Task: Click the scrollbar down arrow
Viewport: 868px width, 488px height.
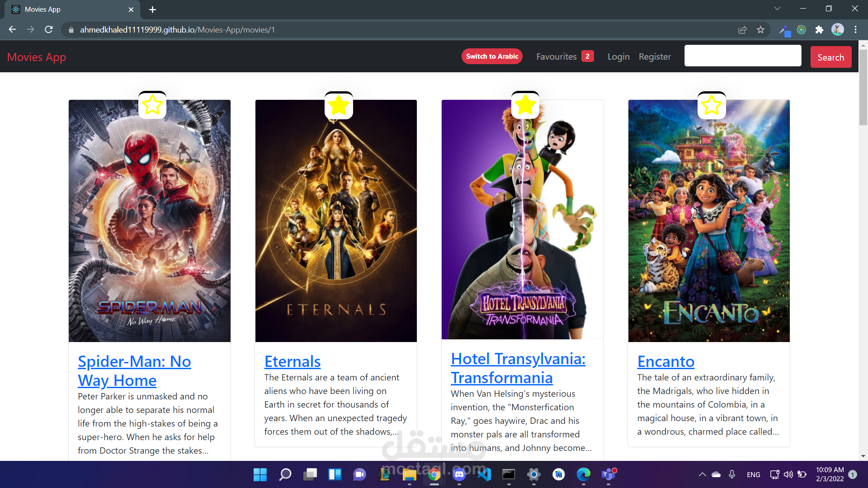Action: pyautogui.click(x=863, y=456)
